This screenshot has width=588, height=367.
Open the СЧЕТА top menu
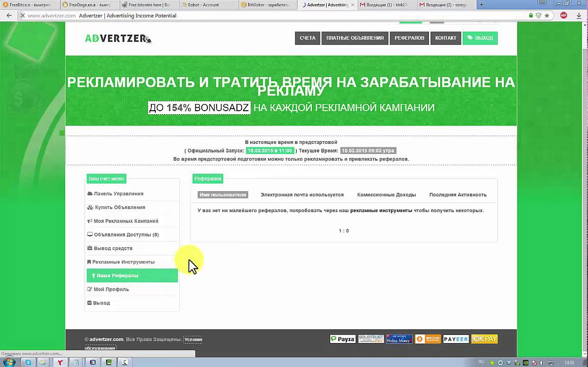[307, 38]
